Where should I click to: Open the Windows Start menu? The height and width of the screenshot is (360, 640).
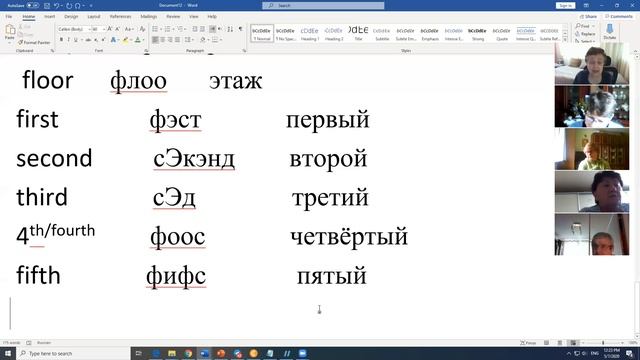click(8, 353)
